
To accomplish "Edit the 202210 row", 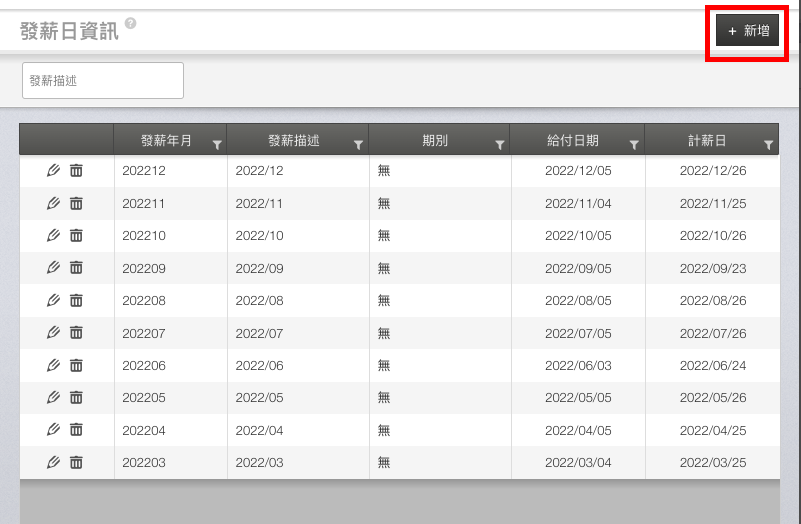I will tap(53, 235).
